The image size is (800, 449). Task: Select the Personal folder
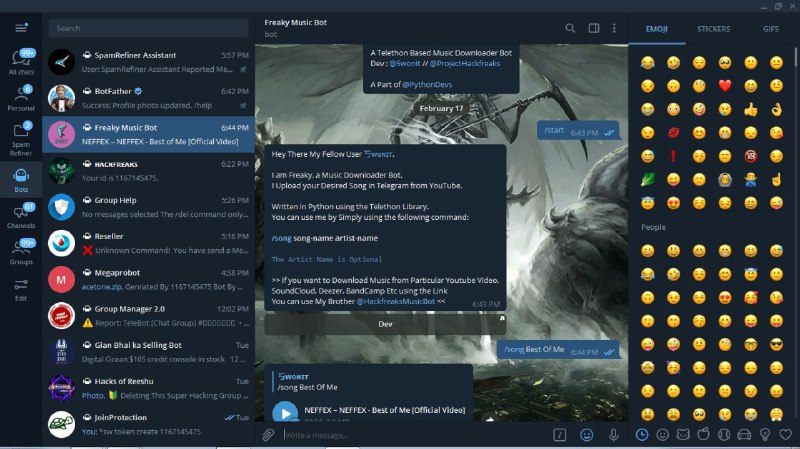[21, 98]
